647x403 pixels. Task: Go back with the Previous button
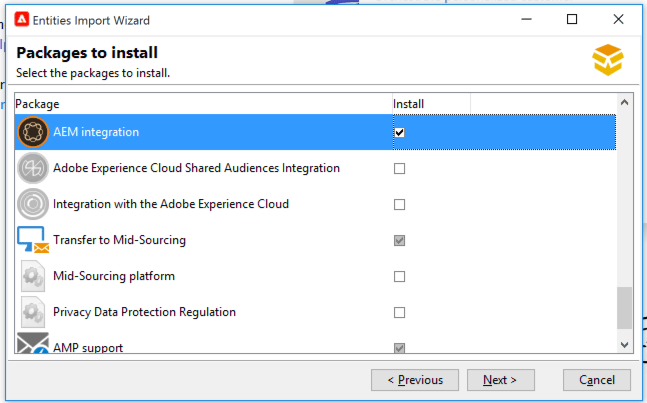(415, 380)
